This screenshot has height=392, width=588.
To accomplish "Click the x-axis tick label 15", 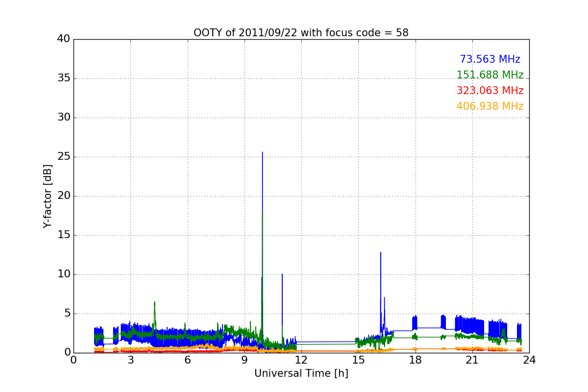I will point(358,360).
